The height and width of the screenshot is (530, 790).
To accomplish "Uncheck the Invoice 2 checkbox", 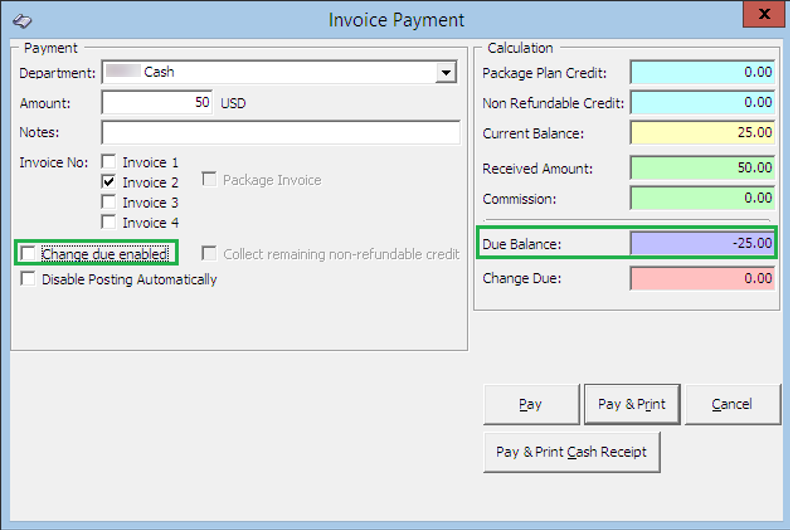I will point(108,182).
